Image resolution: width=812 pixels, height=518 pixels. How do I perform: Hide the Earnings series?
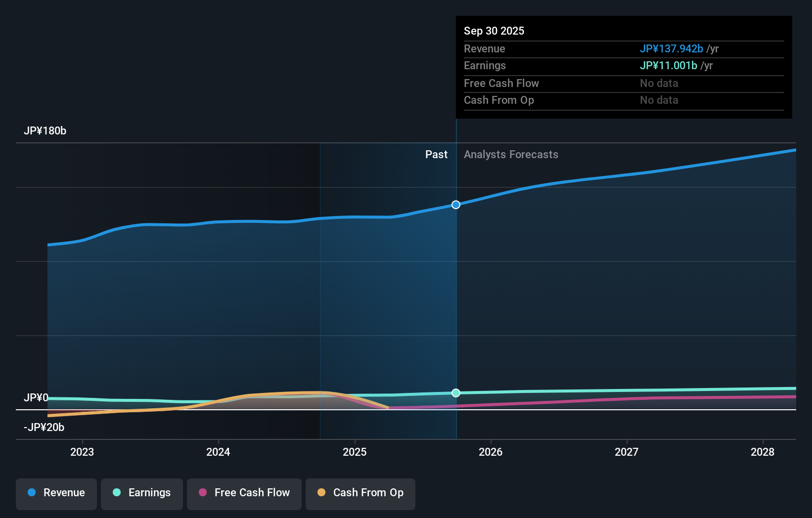click(x=142, y=493)
